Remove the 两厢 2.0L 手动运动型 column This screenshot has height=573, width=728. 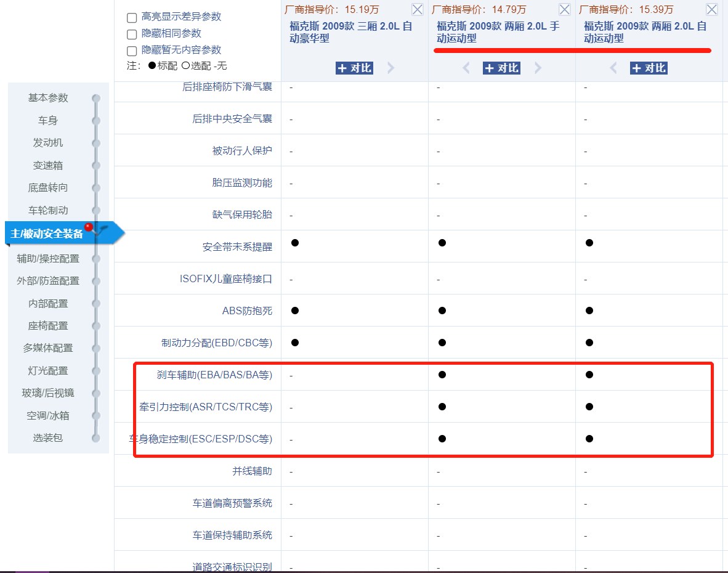tap(564, 9)
